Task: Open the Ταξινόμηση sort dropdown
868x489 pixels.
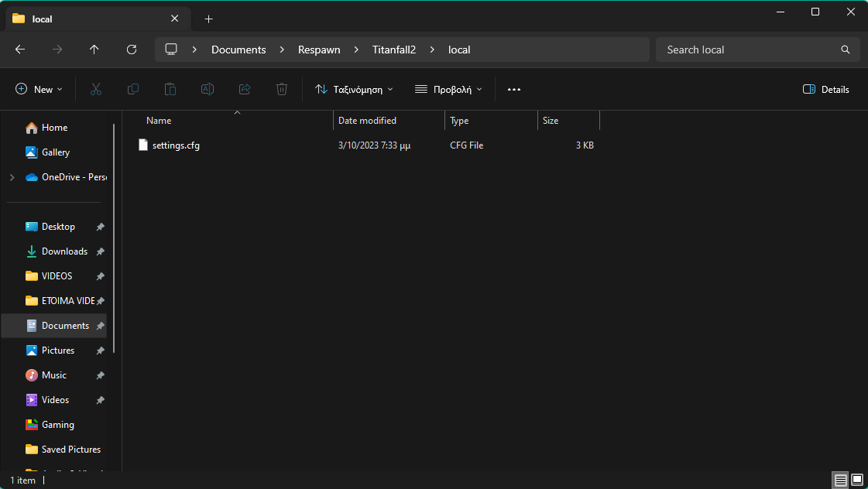Action: (354, 90)
